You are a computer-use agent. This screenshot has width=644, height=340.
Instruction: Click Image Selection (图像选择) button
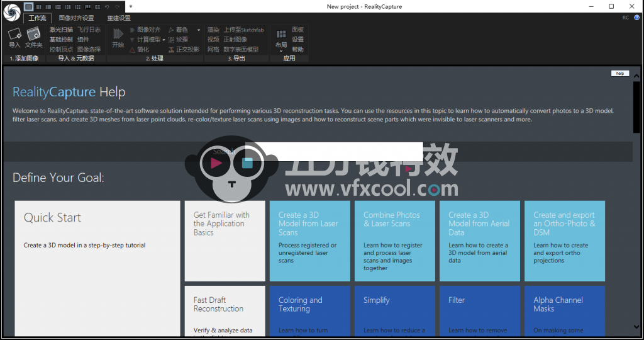pos(89,49)
